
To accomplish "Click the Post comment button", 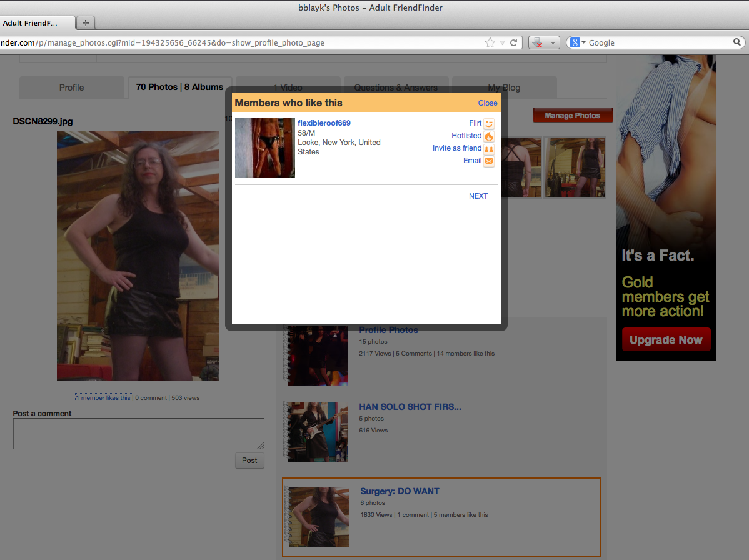I will point(249,461).
